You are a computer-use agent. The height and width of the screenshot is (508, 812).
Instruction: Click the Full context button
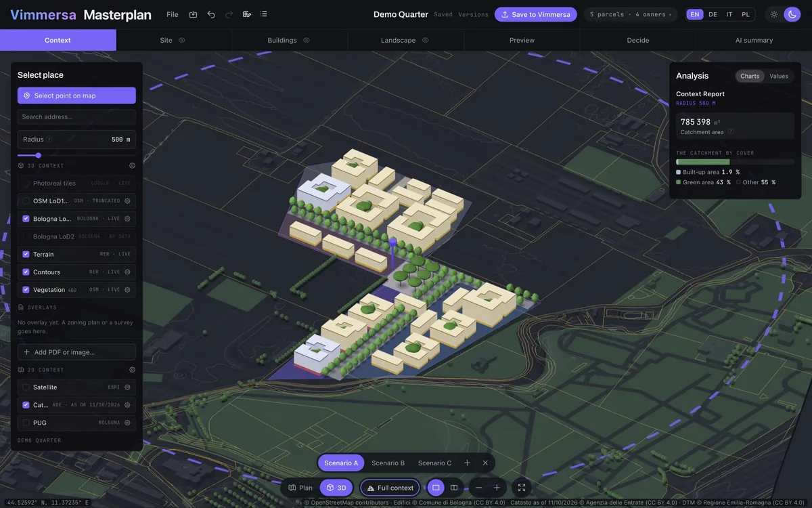tap(390, 488)
